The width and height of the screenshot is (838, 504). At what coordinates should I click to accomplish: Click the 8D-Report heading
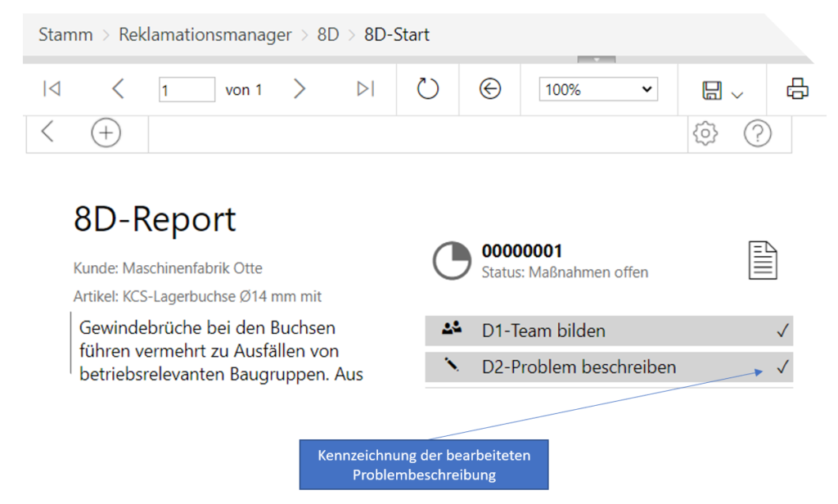(x=155, y=219)
